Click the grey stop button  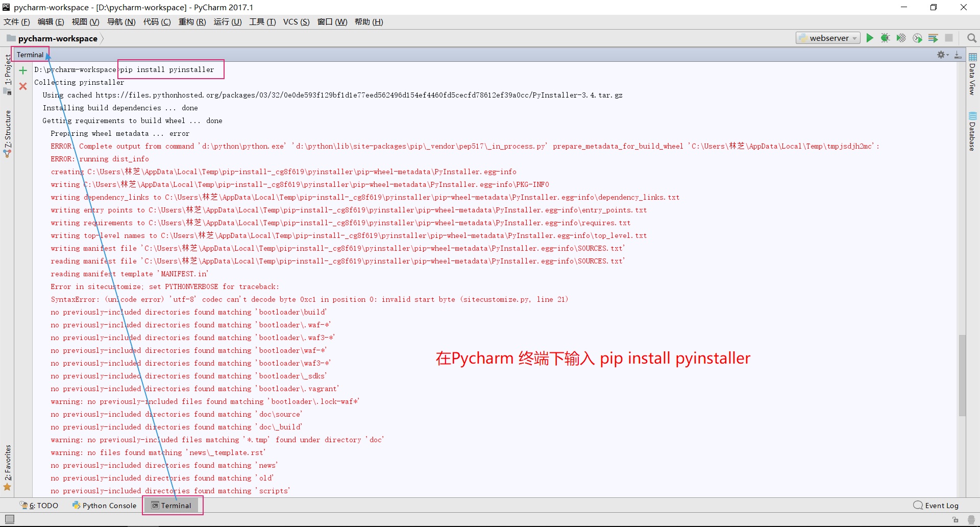pos(949,38)
